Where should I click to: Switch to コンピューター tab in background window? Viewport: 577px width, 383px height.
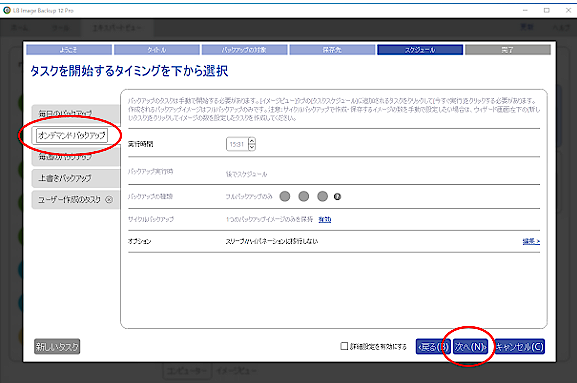pos(188,371)
